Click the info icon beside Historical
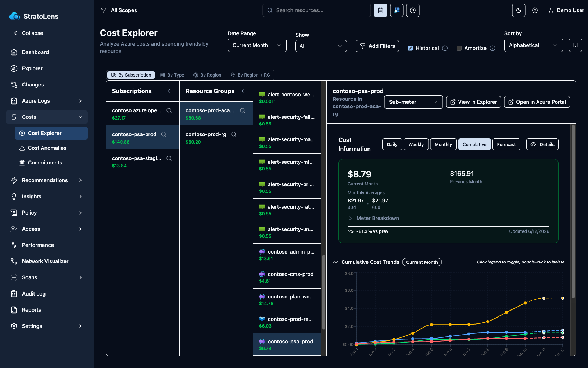 point(445,48)
